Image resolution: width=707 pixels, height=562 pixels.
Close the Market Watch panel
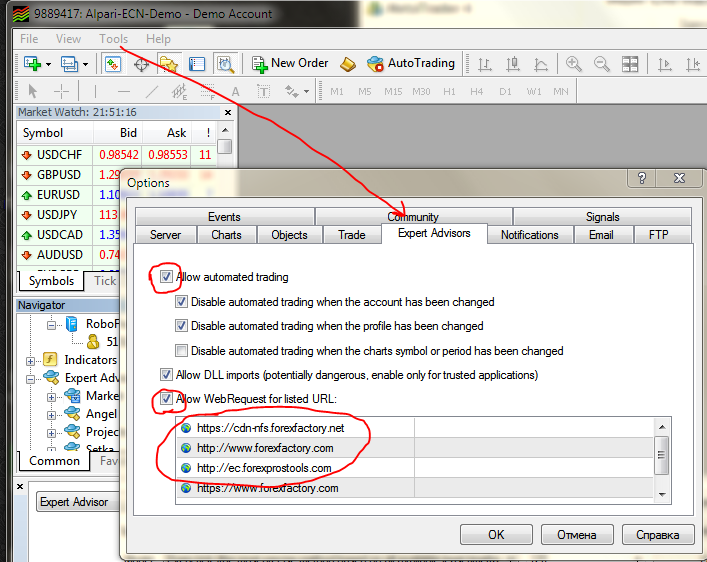click(x=228, y=112)
